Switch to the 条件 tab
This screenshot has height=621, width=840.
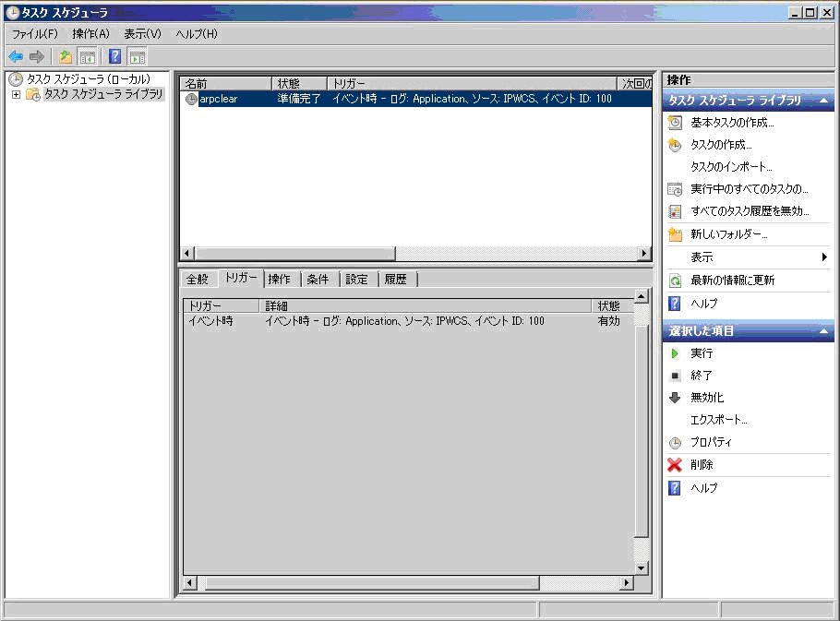(318, 279)
